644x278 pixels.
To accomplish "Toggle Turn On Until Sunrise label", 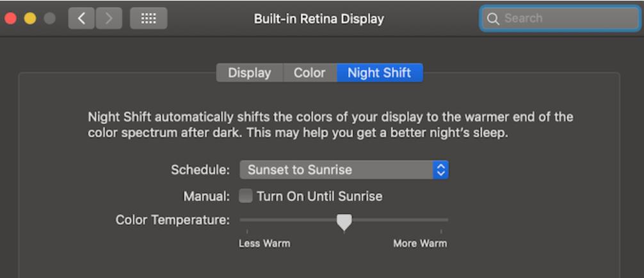I will click(319, 196).
